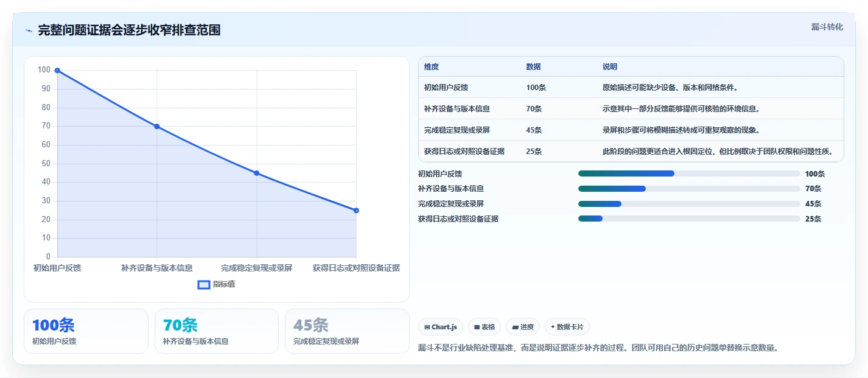
Task: Click the 说明 column header
Action: point(610,67)
